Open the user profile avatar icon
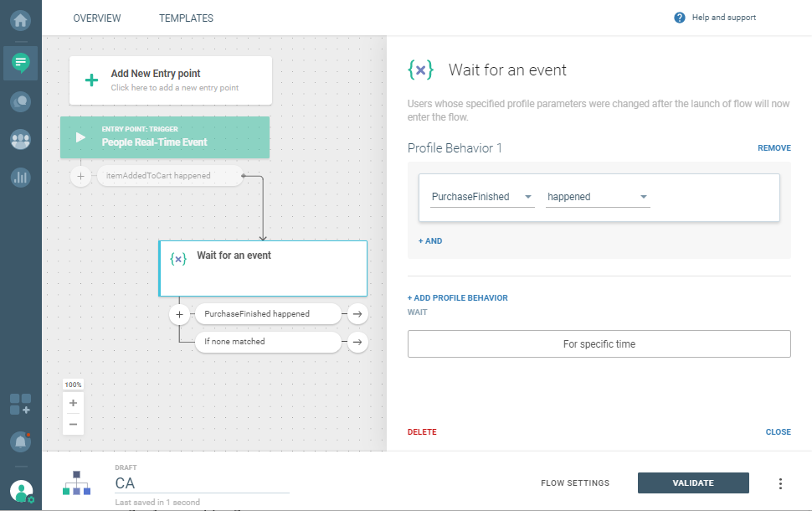Viewport: 812px width, 511px height. pyautogui.click(x=22, y=492)
